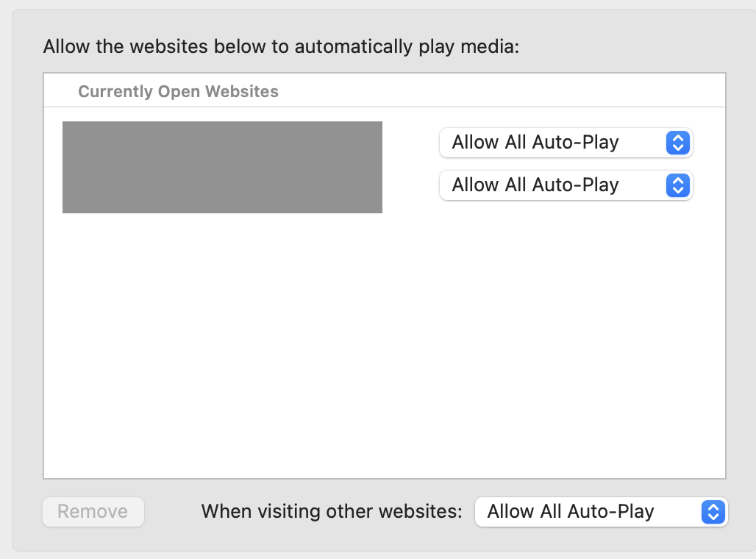
Task: Click blue chevron icon beside other websites setting
Action: click(x=713, y=511)
